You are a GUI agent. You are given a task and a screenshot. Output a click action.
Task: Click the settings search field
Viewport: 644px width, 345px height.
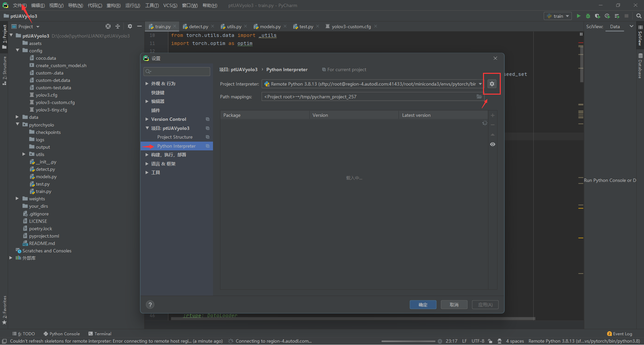point(177,71)
